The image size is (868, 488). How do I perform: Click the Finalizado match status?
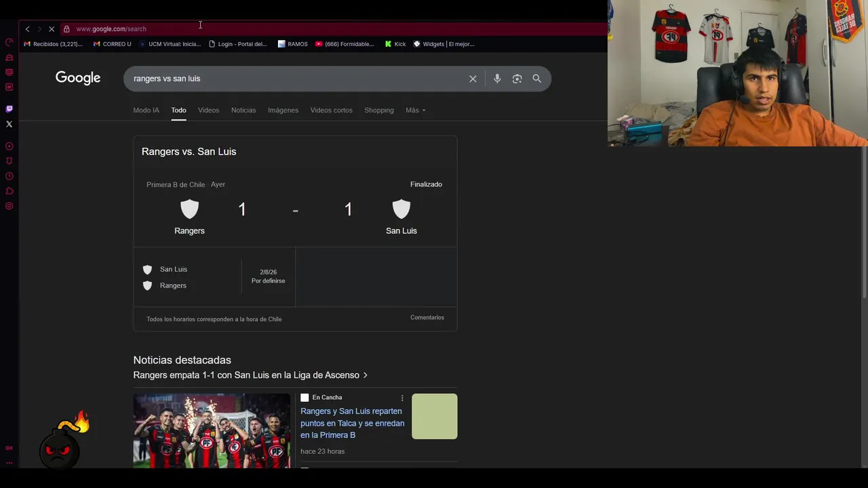(x=426, y=184)
